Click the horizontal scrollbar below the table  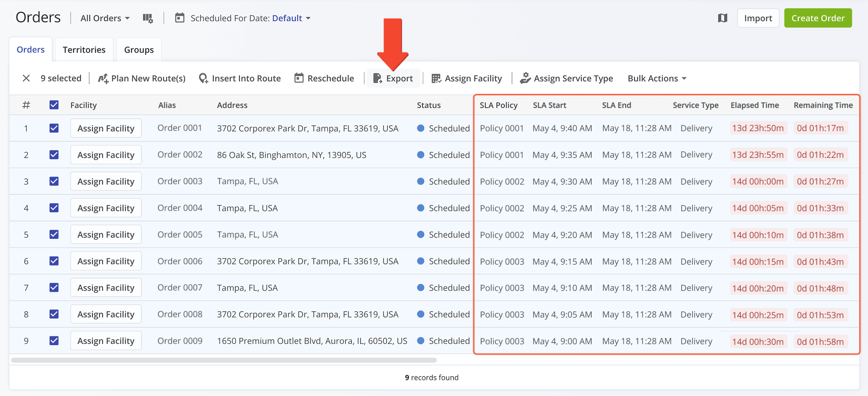pyautogui.click(x=220, y=360)
